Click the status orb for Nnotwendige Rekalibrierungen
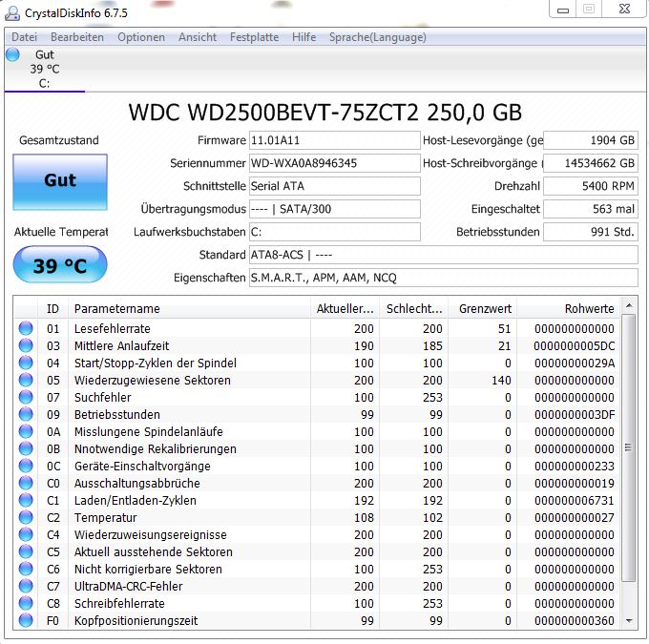Image resolution: width=649 pixels, height=644 pixels. click(26, 448)
